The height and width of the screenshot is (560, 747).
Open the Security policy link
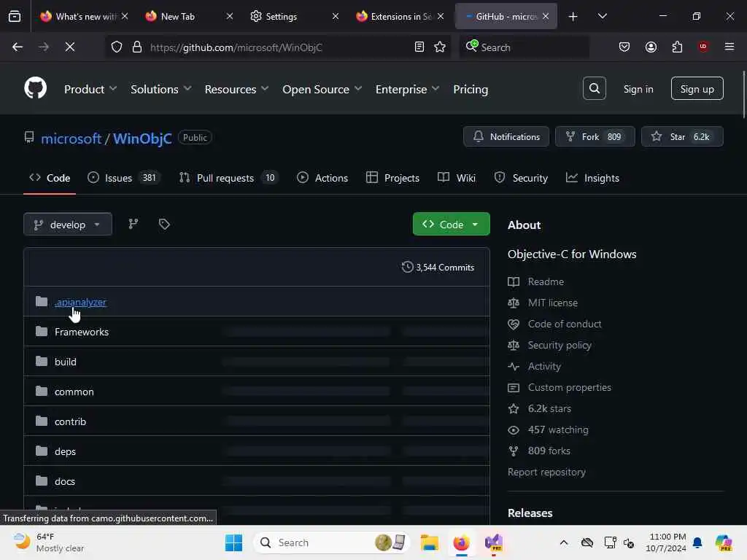(x=560, y=345)
